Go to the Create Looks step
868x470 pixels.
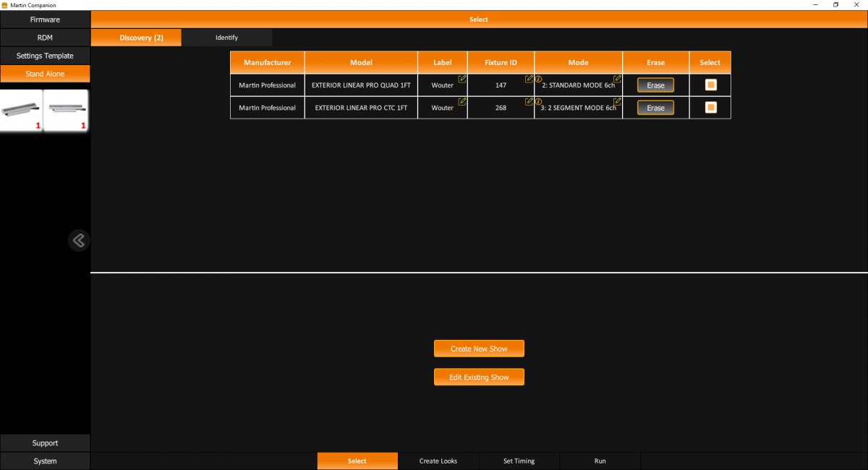point(438,461)
